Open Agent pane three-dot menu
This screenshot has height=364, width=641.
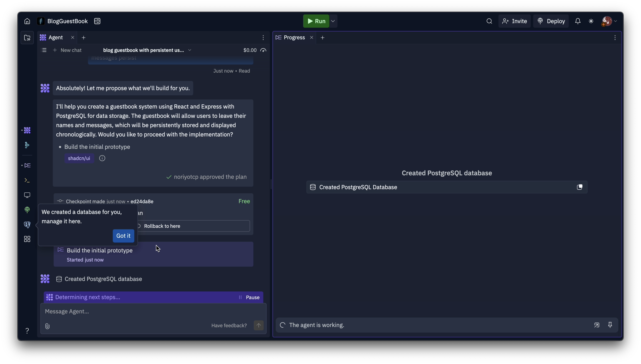click(x=263, y=38)
